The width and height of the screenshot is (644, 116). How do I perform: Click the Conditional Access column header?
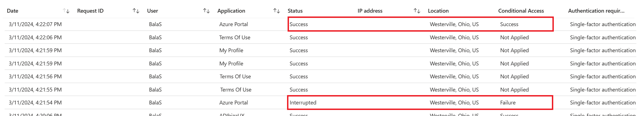click(x=521, y=11)
